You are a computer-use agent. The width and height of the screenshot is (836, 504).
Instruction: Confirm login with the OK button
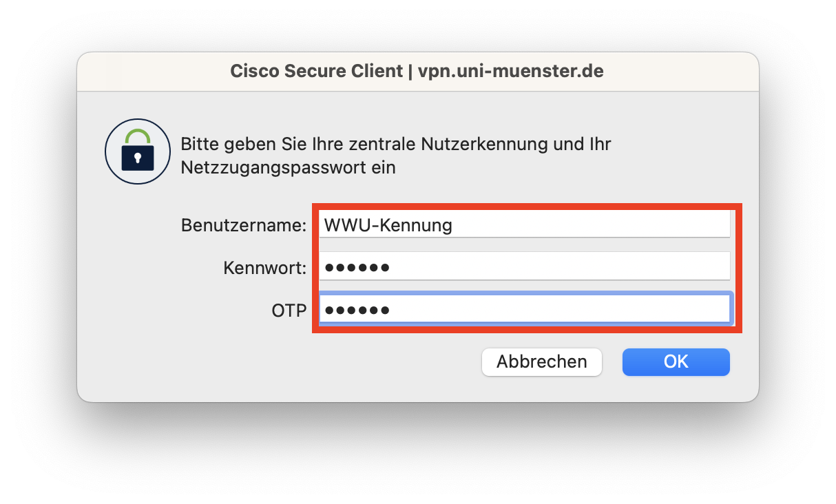676,362
